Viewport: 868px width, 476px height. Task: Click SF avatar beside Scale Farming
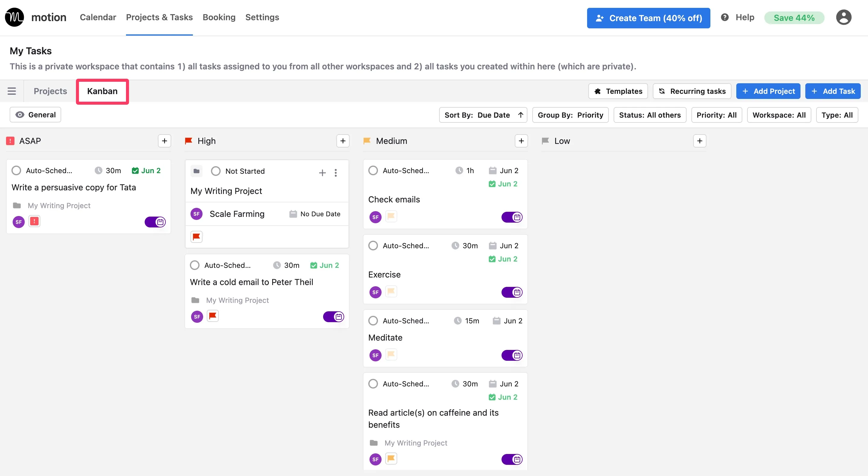(x=197, y=214)
